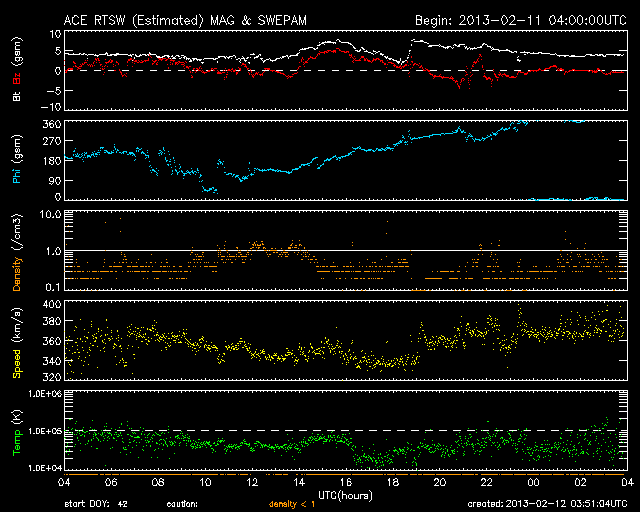This screenshot has height=512, width=640.
Task: Click the '20' hour label on time axis
Action: click(x=440, y=483)
